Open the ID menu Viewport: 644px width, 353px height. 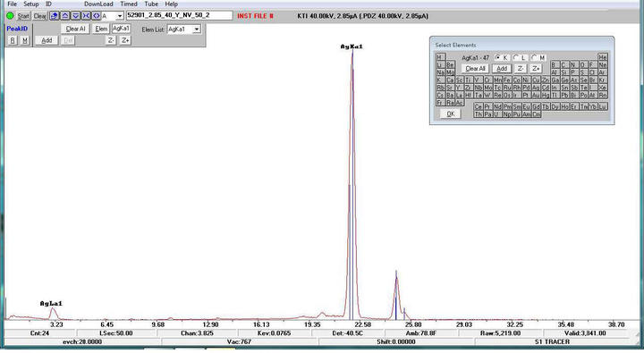tap(48, 4)
